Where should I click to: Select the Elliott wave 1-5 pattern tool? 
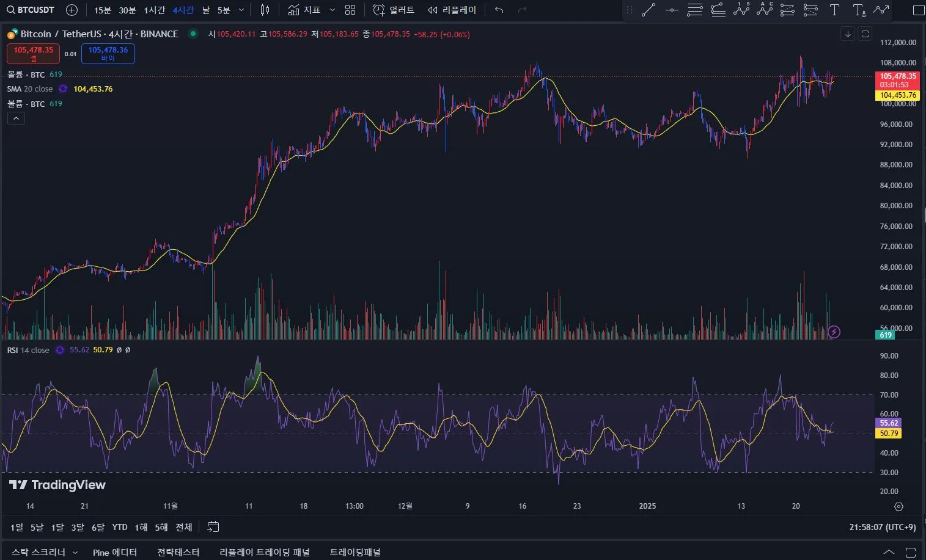click(x=741, y=10)
